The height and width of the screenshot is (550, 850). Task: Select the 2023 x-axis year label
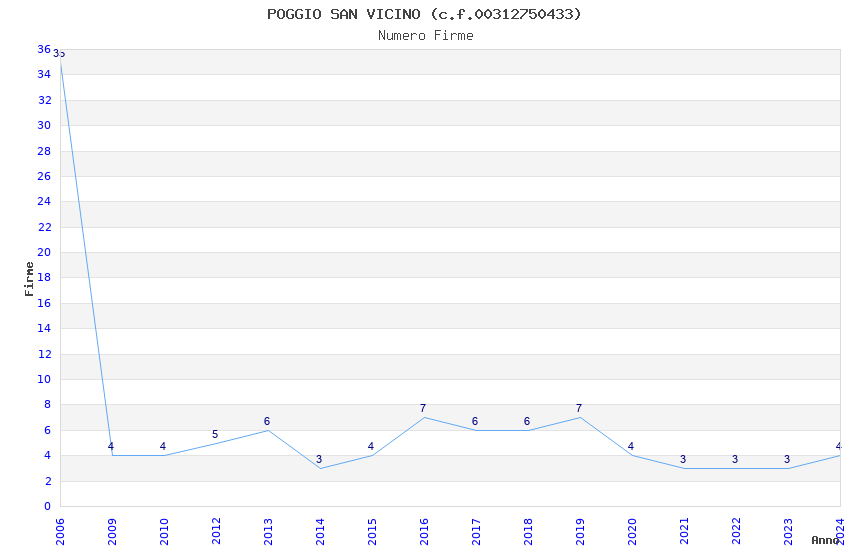[788, 532]
